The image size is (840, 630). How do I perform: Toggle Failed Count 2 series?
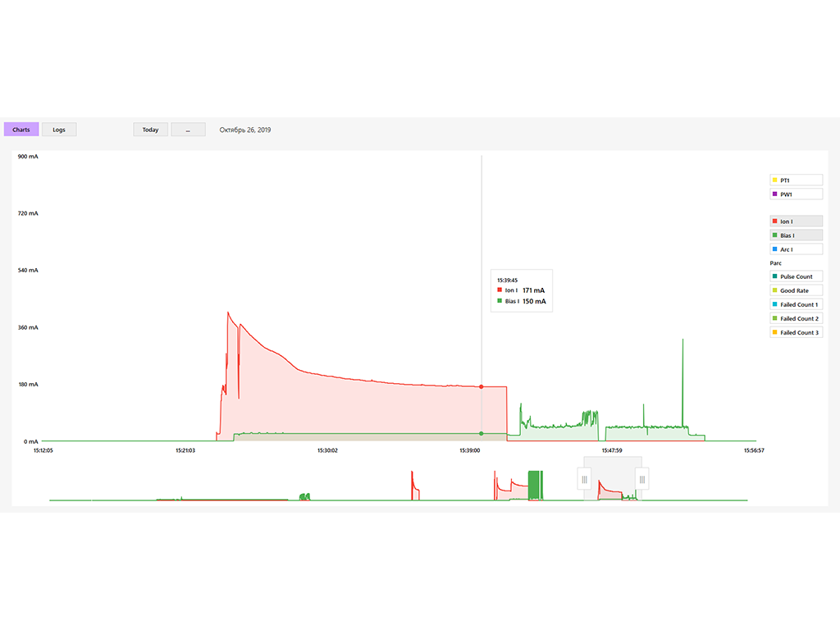796,318
